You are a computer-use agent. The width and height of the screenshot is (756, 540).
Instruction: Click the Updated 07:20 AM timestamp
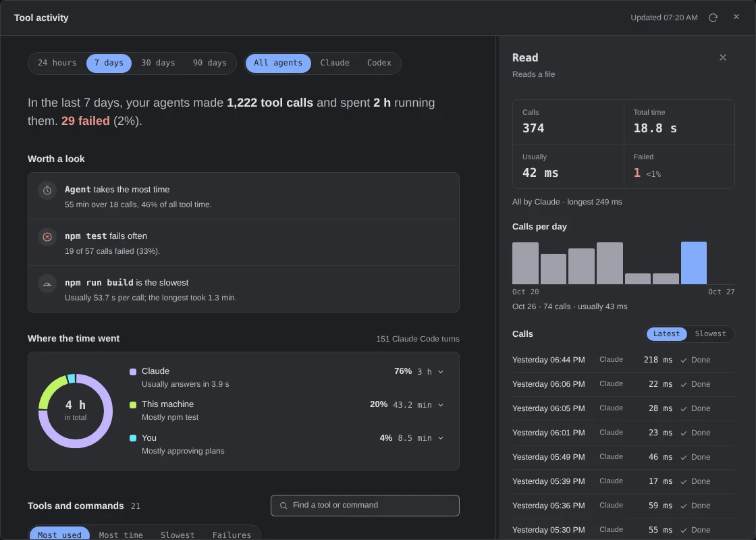[x=664, y=18]
